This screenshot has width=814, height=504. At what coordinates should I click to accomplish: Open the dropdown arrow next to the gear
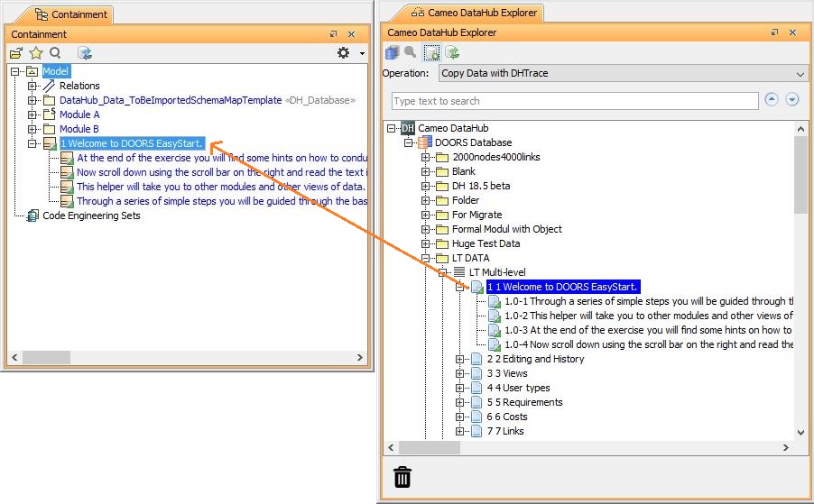[x=362, y=53]
